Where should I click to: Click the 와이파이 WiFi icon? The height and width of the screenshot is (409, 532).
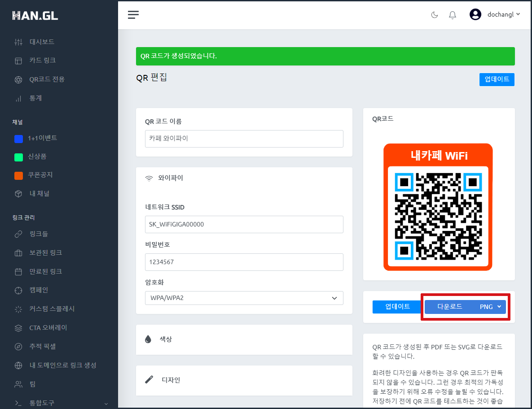coord(149,178)
